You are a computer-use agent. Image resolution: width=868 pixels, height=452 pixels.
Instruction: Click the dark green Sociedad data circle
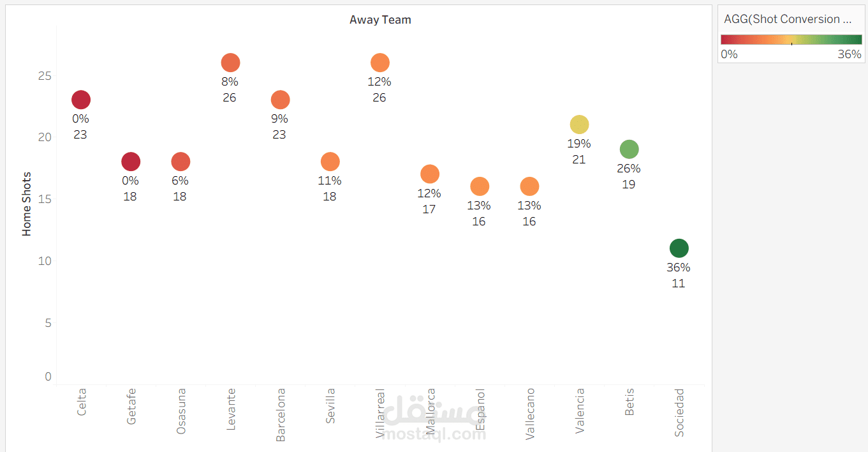click(679, 248)
